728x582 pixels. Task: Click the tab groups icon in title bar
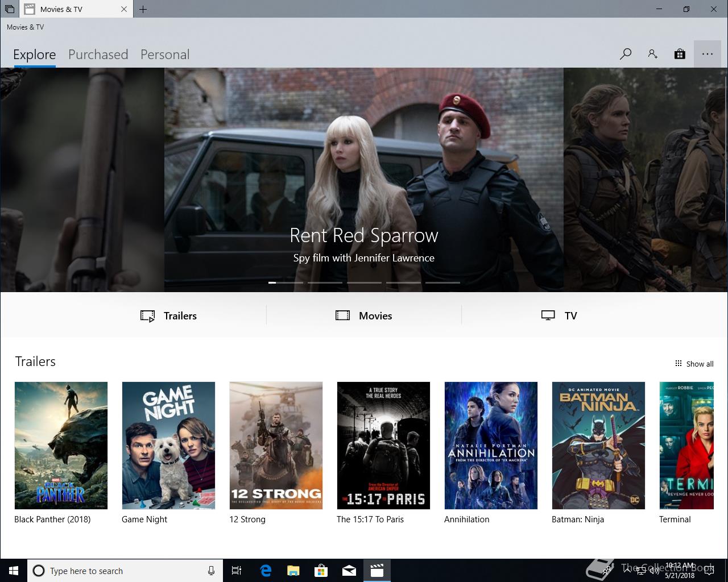tap(10, 9)
